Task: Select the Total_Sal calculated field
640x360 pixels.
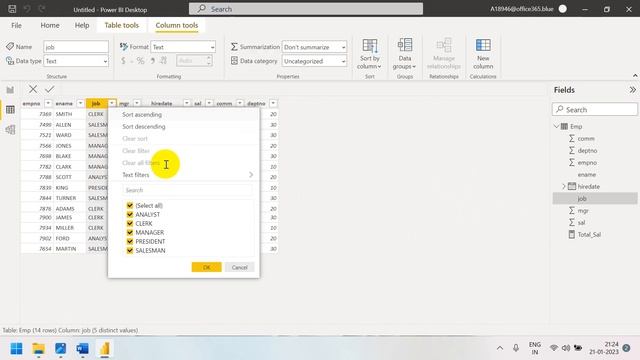Action: tap(589, 235)
